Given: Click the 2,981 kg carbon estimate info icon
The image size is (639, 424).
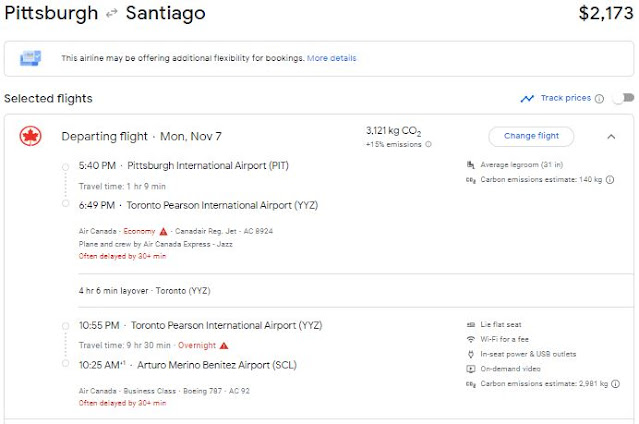Looking at the screenshot, I should click(615, 382).
